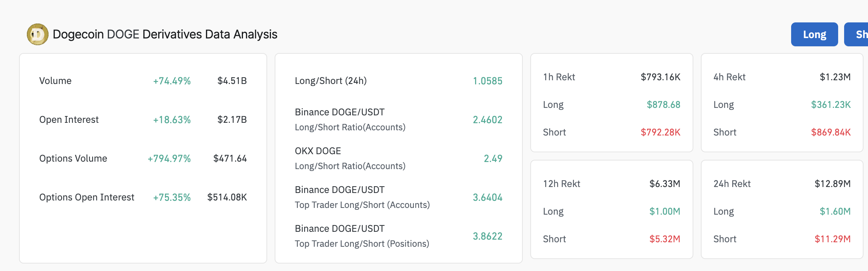Click the 4h Long value $361.23K

[x=831, y=105]
